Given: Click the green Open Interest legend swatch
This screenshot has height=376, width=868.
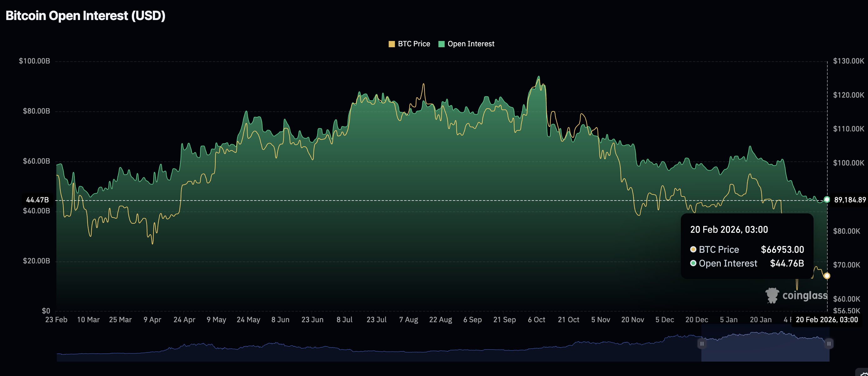Looking at the screenshot, I should click(441, 44).
